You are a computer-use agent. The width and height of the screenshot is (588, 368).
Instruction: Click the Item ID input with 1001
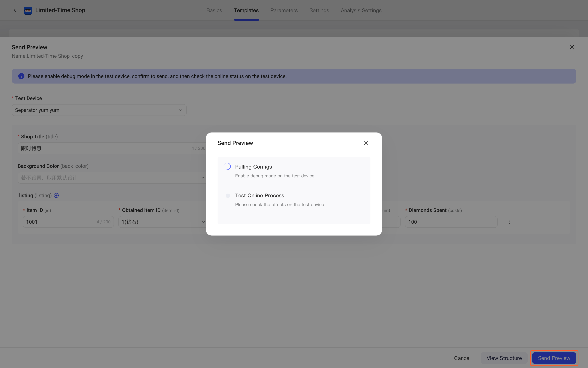tap(68, 222)
